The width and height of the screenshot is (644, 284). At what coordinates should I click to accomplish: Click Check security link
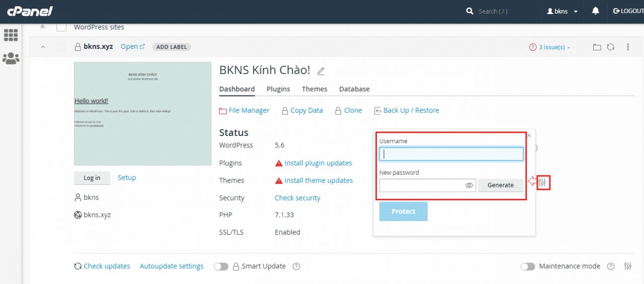297,198
